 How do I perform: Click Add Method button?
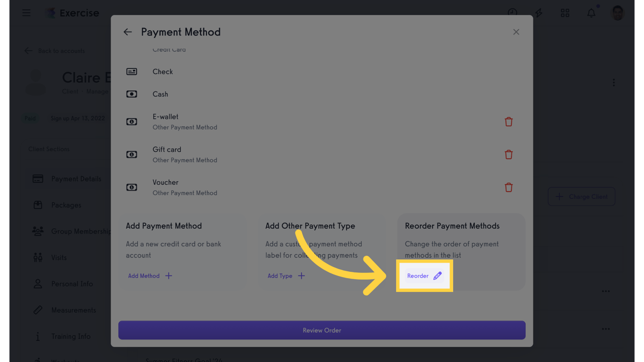click(x=150, y=276)
